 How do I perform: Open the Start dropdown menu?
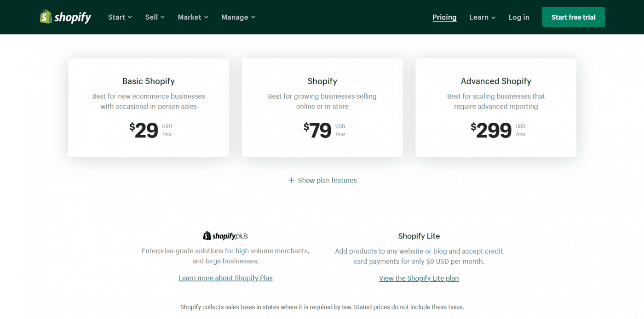point(120,17)
